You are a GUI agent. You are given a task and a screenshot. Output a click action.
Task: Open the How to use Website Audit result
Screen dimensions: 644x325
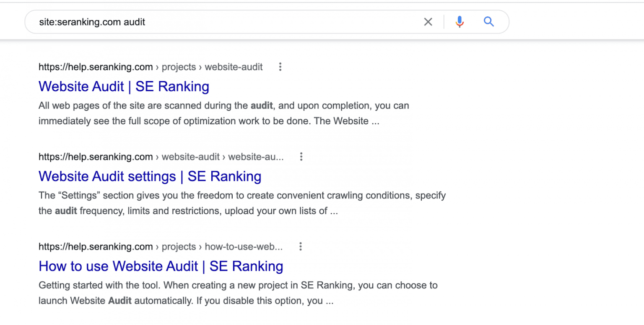[161, 266]
